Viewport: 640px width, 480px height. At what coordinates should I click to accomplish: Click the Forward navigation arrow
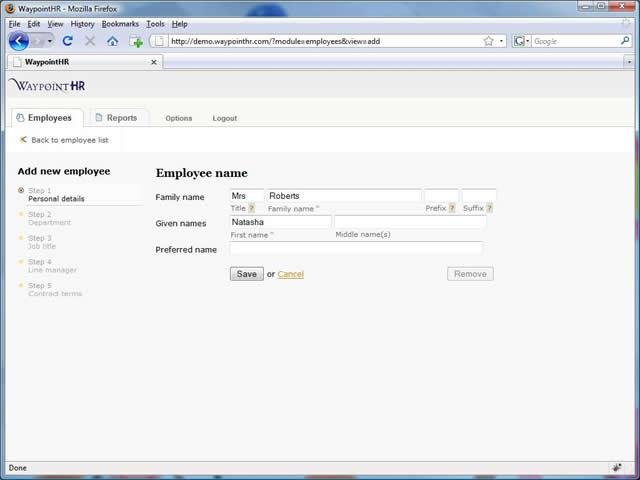38,41
